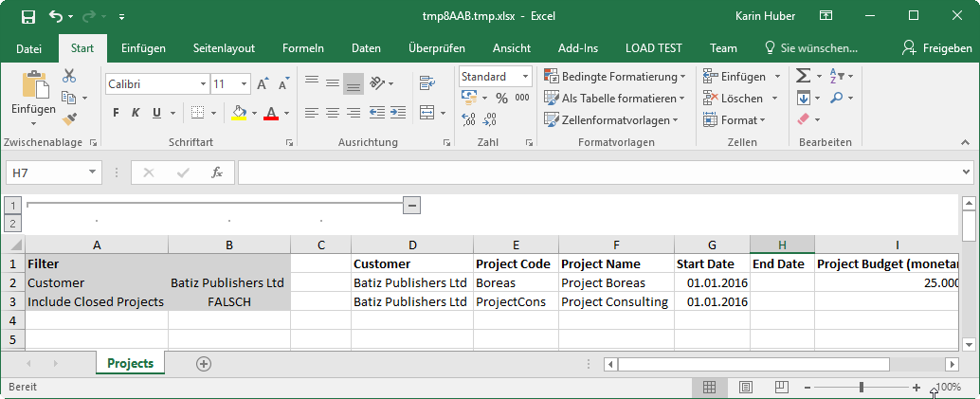
Task: Save the workbook with the floppy icon
Action: [x=27, y=16]
